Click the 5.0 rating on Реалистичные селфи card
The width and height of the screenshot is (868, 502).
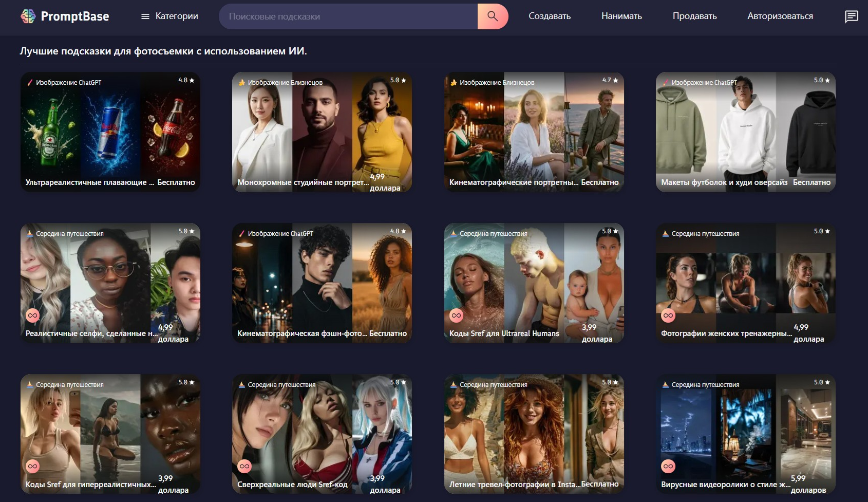(x=186, y=231)
